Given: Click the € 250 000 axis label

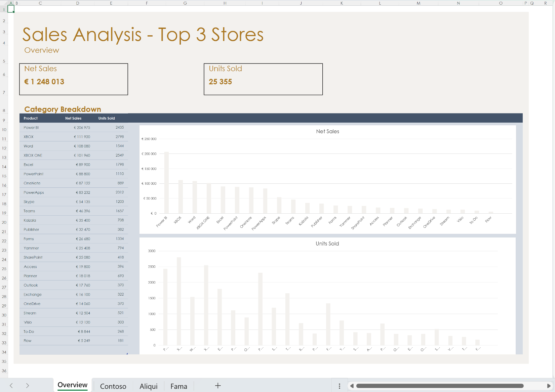Looking at the screenshot, I should [149, 139].
